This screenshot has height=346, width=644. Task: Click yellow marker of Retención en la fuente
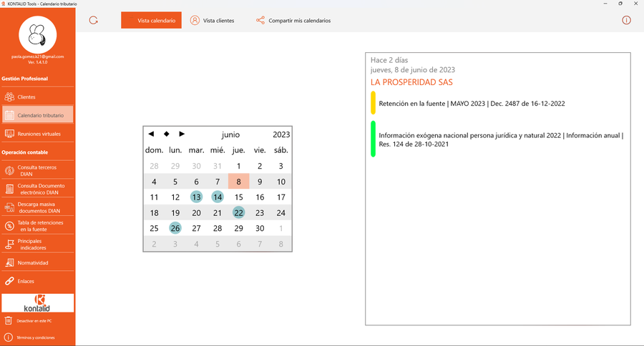click(373, 103)
